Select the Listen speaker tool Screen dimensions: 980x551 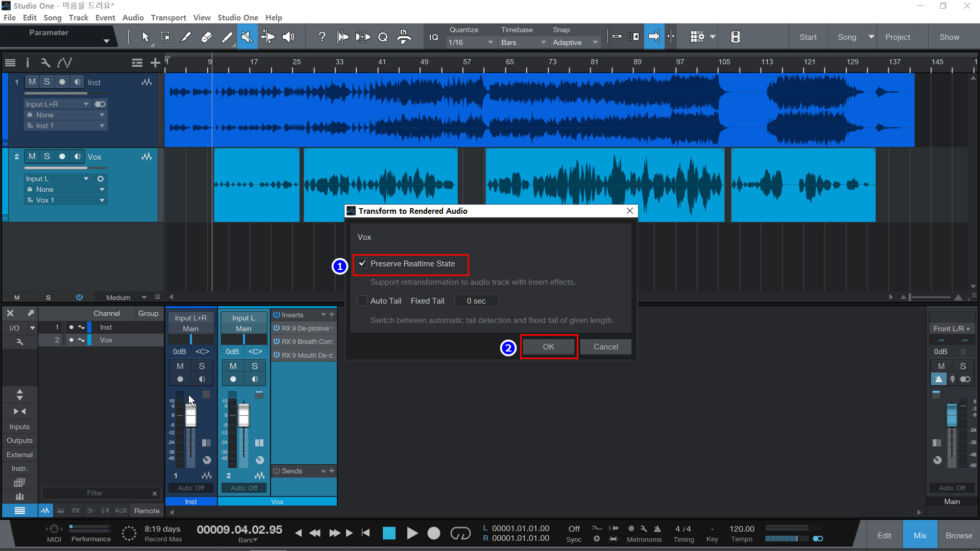(288, 37)
